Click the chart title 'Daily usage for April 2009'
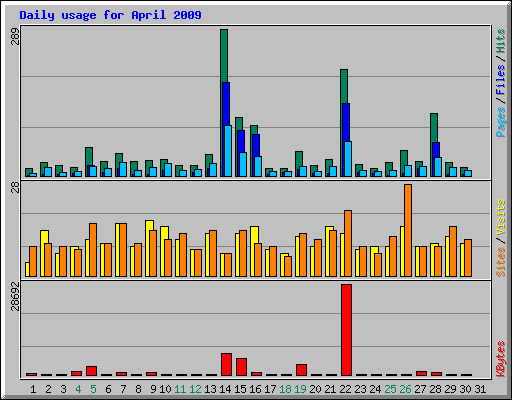 point(110,15)
